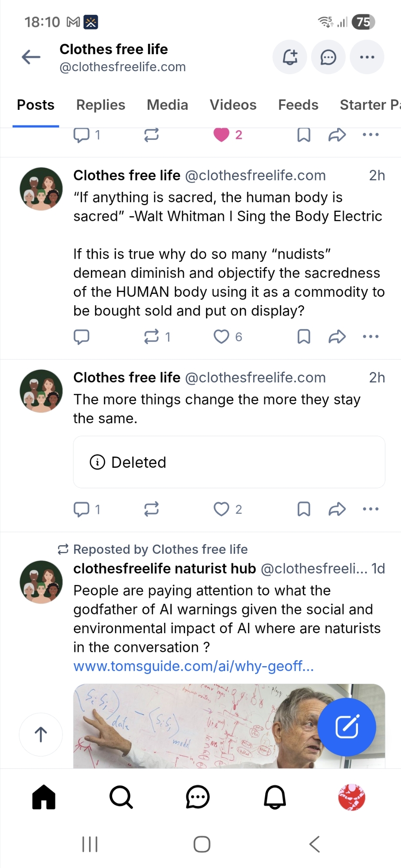The width and height of the screenshot is (401, 868).
Task: Open chat with Clothes free life
Action: 328,57
